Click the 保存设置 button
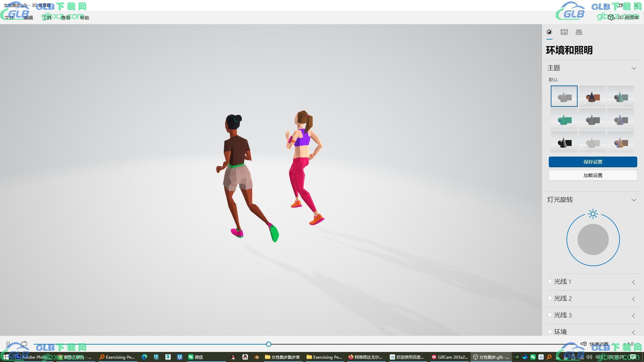This screenshot has width=644, height=362. coord(593,162)
